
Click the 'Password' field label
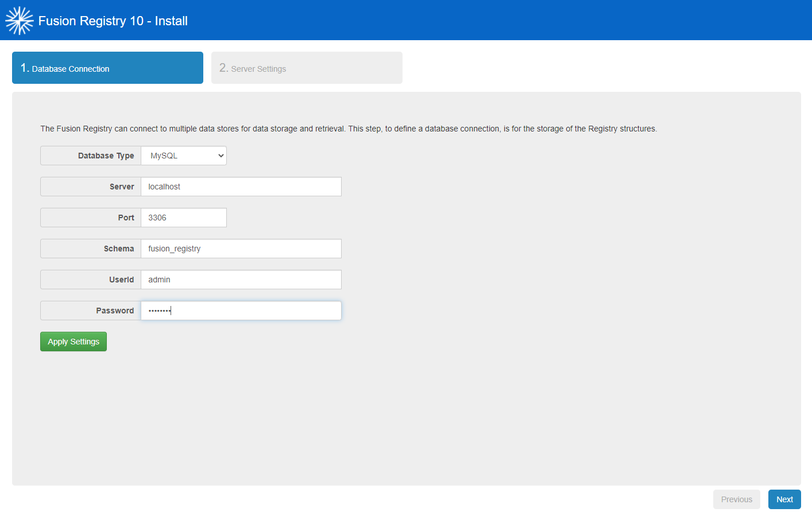point(115,311)
